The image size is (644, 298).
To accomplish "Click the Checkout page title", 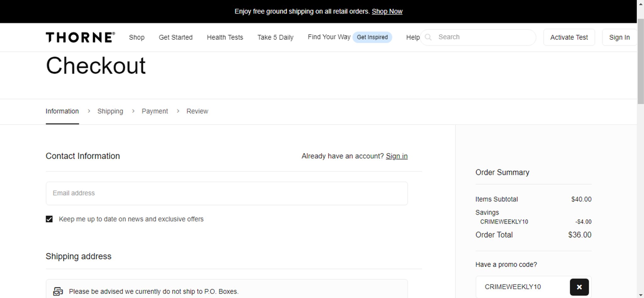I will (x=96, y=66).
